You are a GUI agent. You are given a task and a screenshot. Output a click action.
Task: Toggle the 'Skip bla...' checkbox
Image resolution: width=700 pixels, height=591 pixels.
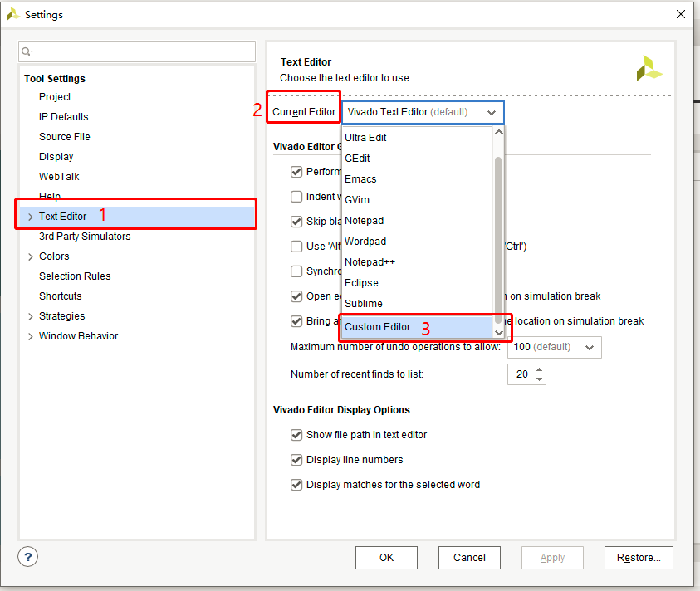point(296,222)
